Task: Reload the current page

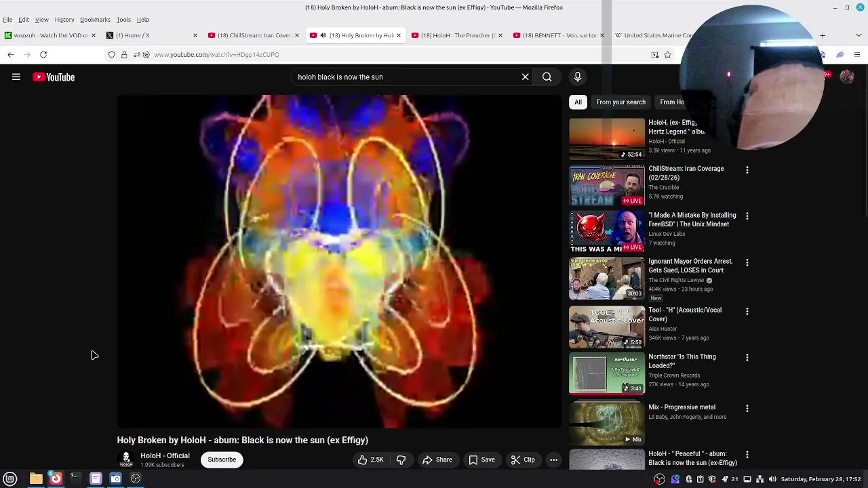Action: [43, 54]
